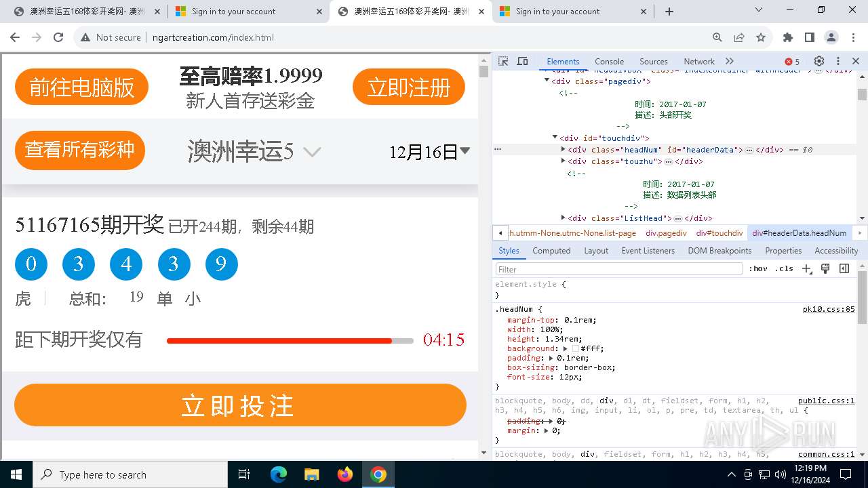The width and height of the screenshot is (868, 488).
Task: Open DevTools settings gear
Action: click(819, 61)
